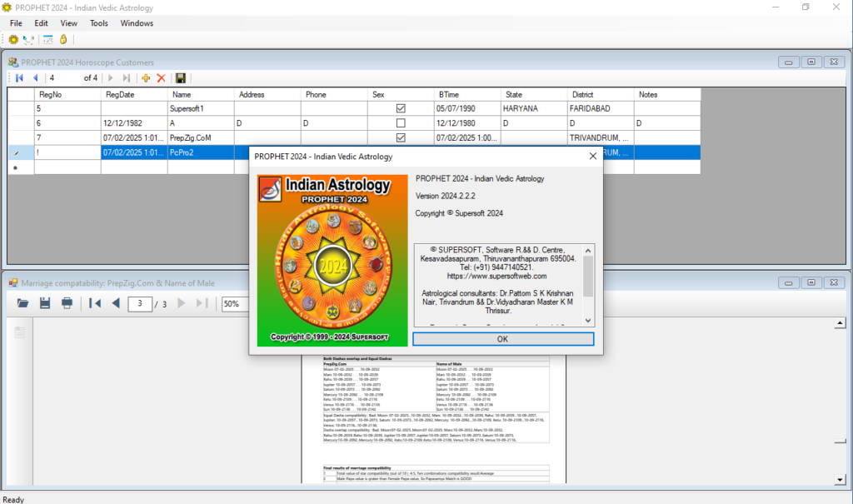The image size is (853, 504).
Task: Toggle Sex checkbox for Supersoft1 row
Action: point(401,108)
